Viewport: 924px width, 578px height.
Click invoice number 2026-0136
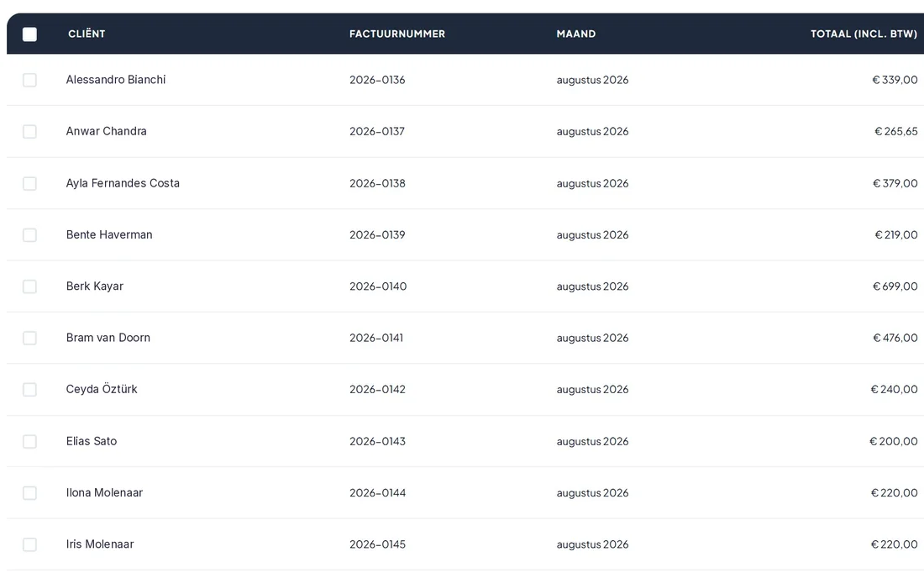tap(377, 80)
